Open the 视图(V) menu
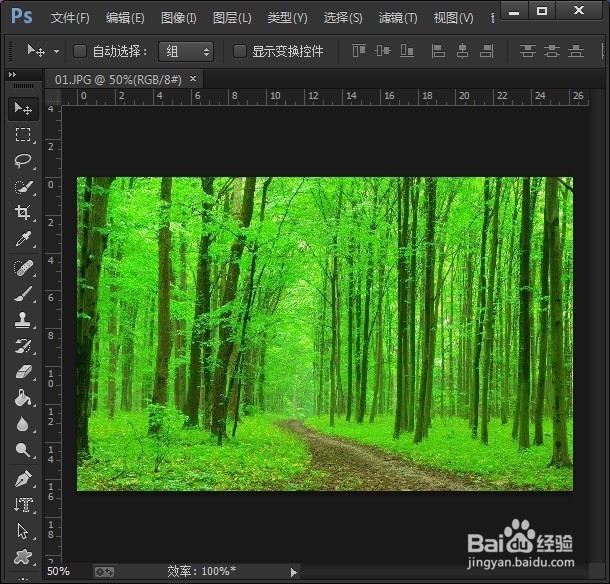 point(454,18)
